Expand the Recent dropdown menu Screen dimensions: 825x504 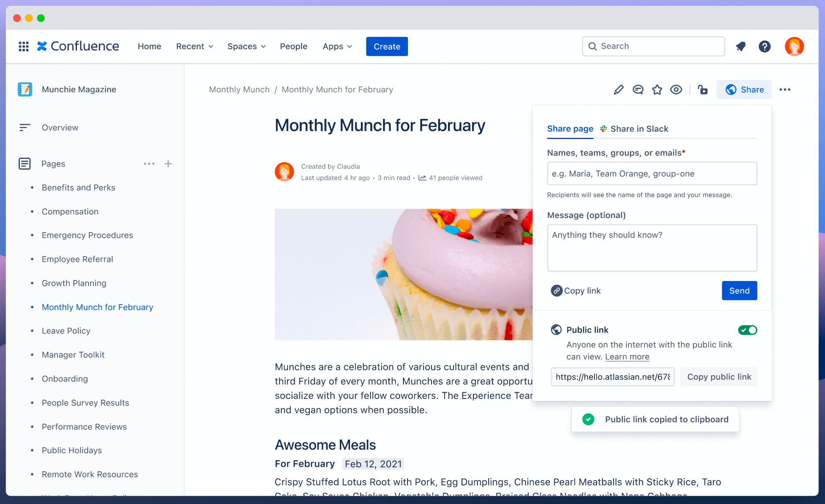194,46
